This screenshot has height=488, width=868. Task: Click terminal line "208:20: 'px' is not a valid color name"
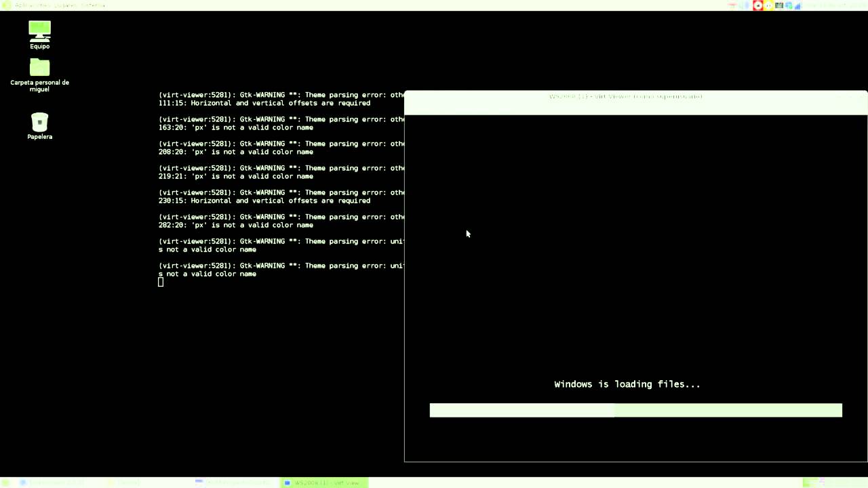click(236, 152)
